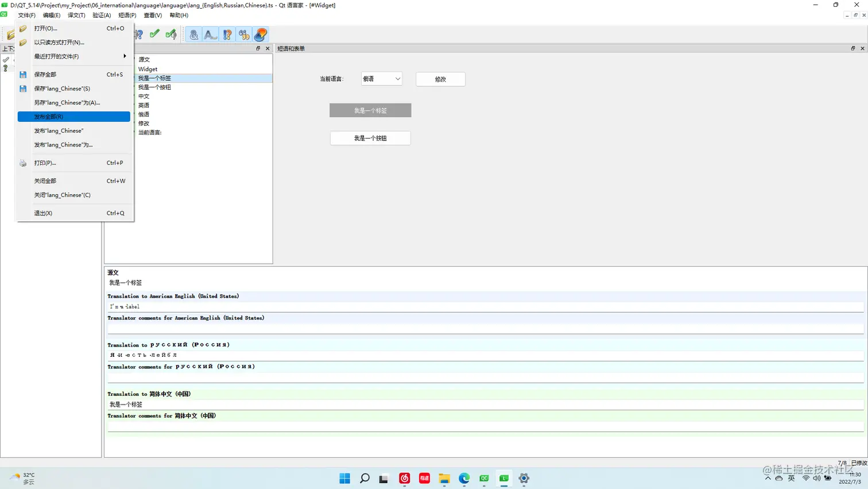Toggle the surrounding whitespace (A_) check icon
The height and width of the screenshot is (489, 868).
point(211,34)
